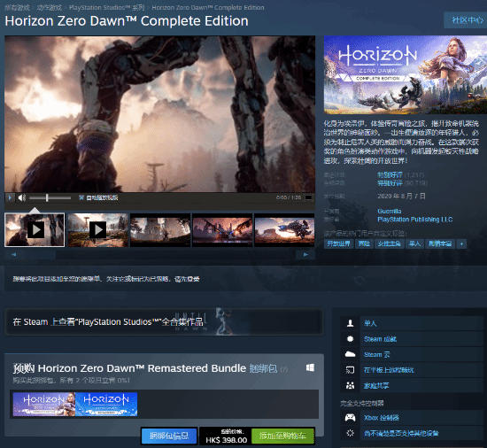Click the Windows platform icon in bundle box
The image size is (487, 448).
pyautogui.click(x=310, y=367)
